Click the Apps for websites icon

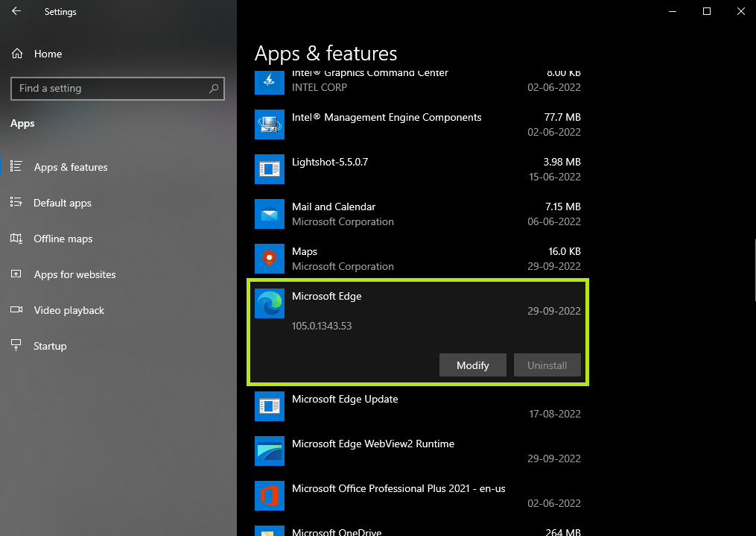click(16, 274)
